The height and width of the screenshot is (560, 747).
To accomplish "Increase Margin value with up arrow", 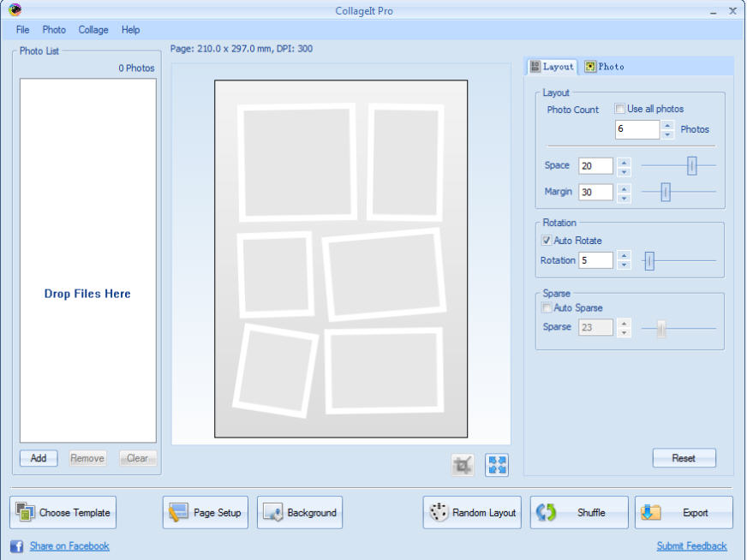I will tap(624, 188).
